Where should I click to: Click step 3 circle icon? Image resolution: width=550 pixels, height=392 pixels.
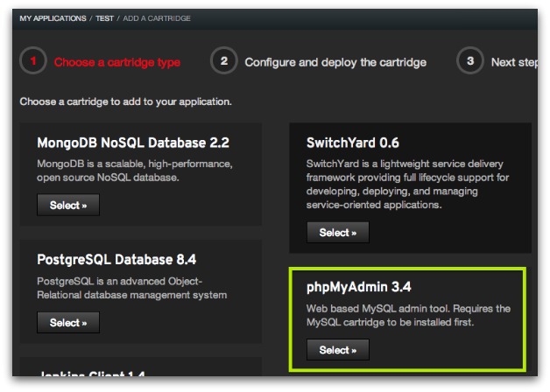tap(470, 60)
